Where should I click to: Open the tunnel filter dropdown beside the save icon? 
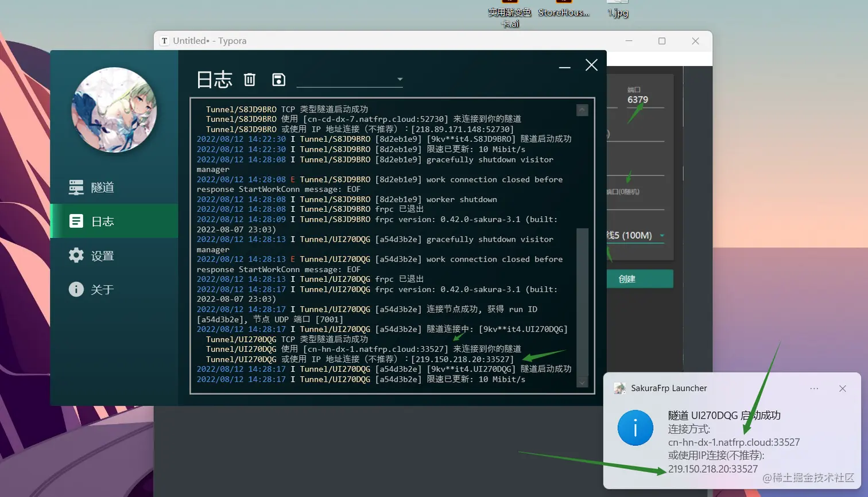coord(350,79)
